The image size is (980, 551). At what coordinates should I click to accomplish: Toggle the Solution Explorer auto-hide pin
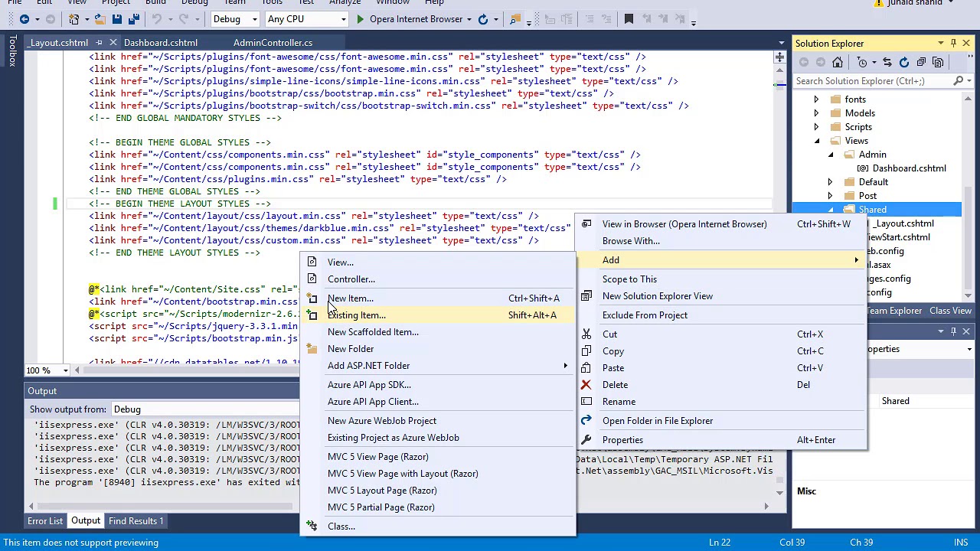(953, 43)
